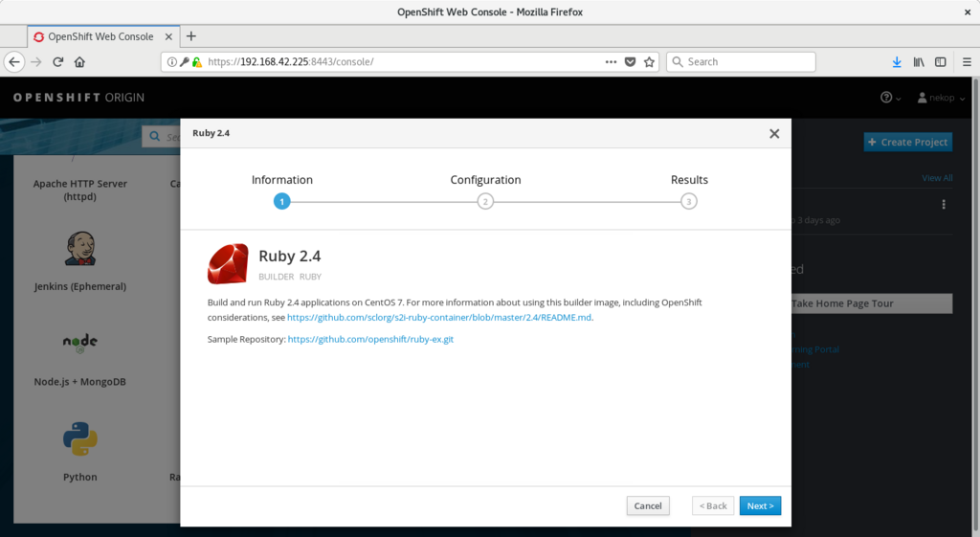Open the s2i-ruby-container README link
This screenshot has width=980, height=537.
tap(438, 317)
